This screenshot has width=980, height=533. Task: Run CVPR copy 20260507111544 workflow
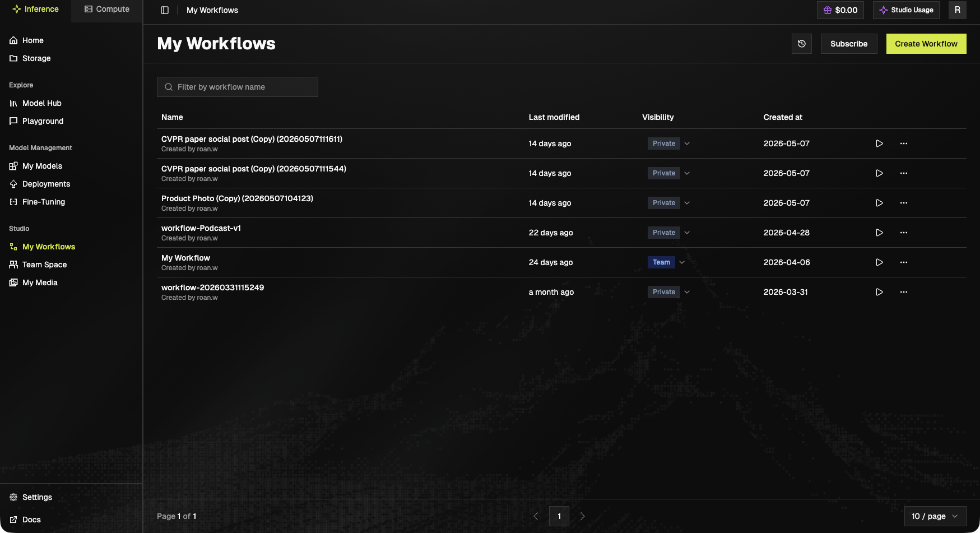(879, 173)
